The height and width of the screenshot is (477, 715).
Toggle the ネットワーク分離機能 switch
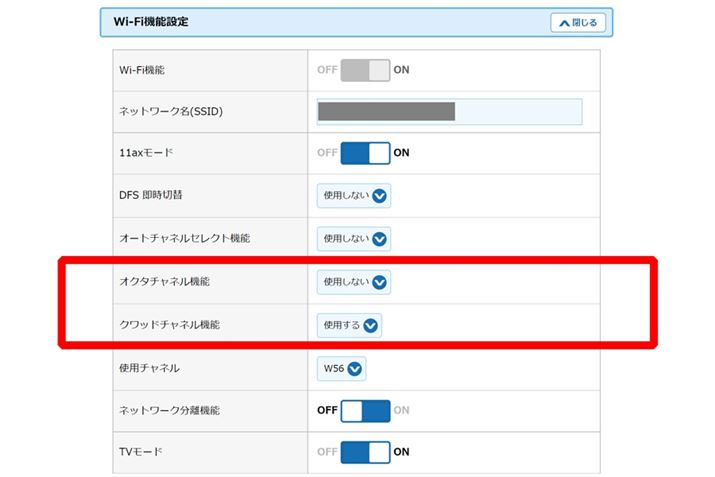[x=365, y=410]
